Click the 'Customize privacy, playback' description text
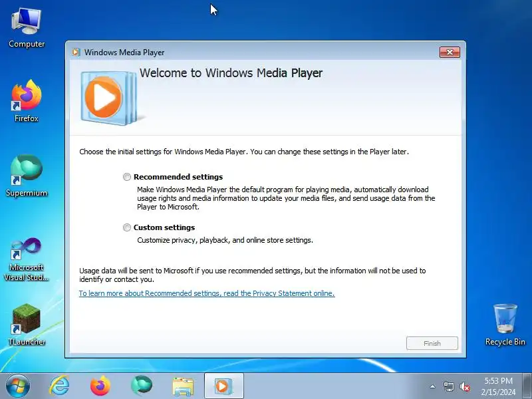The width and height of the screenshot is (532, 399). pos(225,240)
